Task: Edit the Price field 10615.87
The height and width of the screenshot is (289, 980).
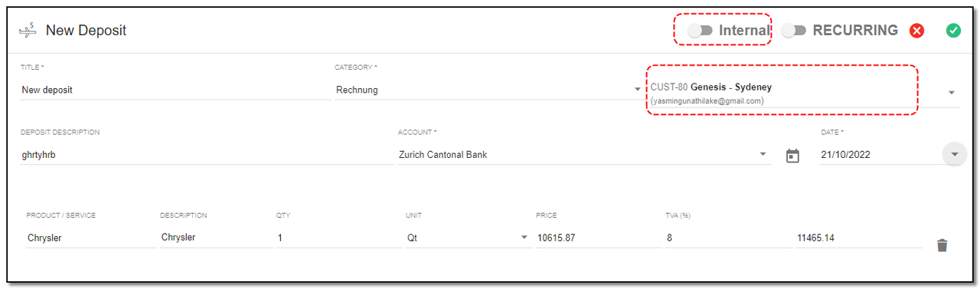Action: coord(599,238)
